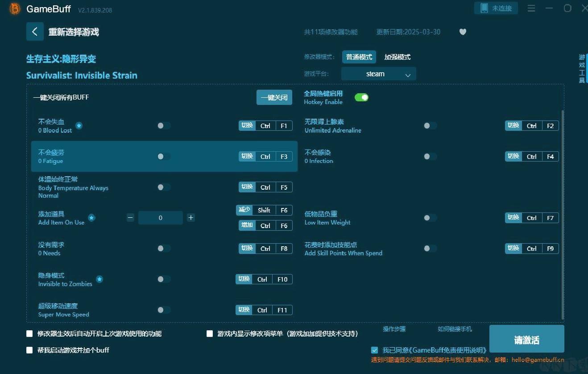Click the star badge next to Invisible to Zombies
This screenshot has height=374, width=588.
coord(99,279)
